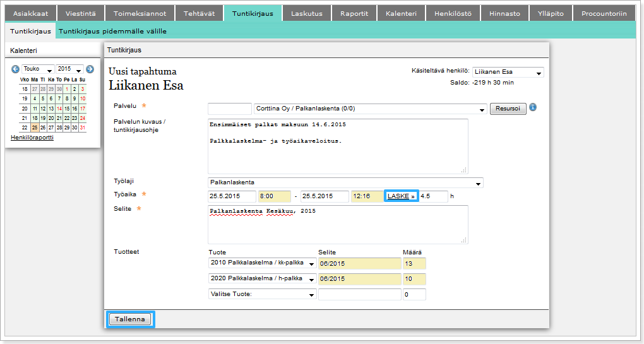
Task: Click week number 22 in calendar
Action: click(25, 128)
